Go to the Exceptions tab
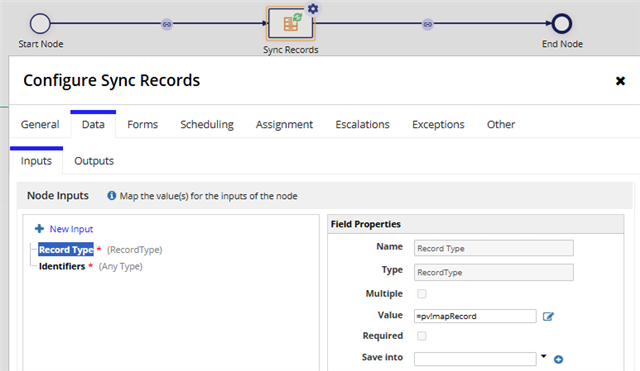The height and width of the screenshot is (371, 640). tap(438, 124)
